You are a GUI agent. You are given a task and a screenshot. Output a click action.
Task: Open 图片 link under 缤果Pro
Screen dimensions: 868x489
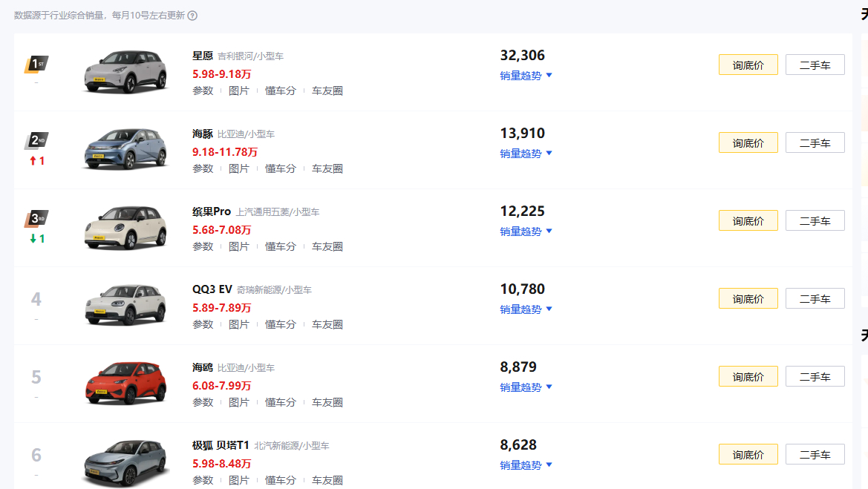pyautogui.click(x=238, y=246)
